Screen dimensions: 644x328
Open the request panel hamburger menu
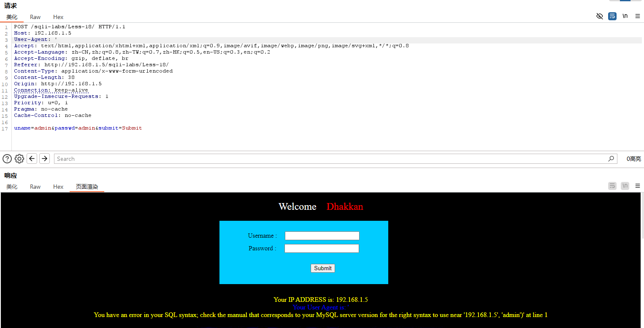[638, 16]
